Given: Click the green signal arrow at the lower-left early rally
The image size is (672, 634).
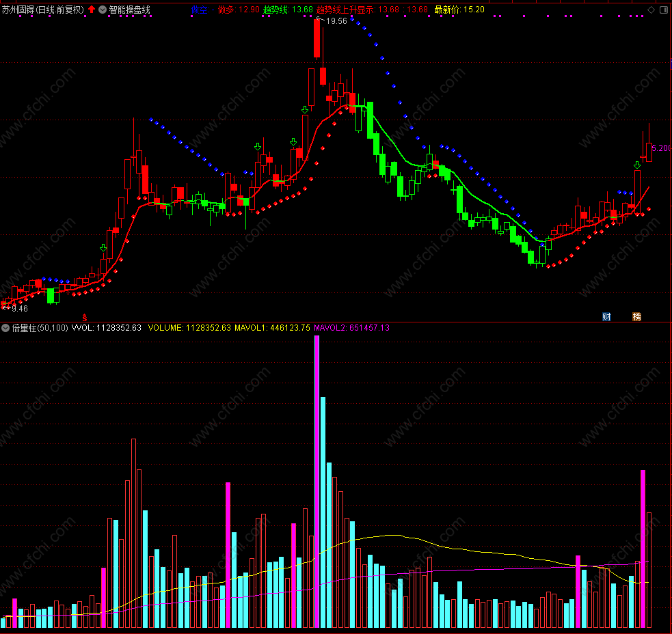Looking at the screenshot, I should click(x=103, y=247).
